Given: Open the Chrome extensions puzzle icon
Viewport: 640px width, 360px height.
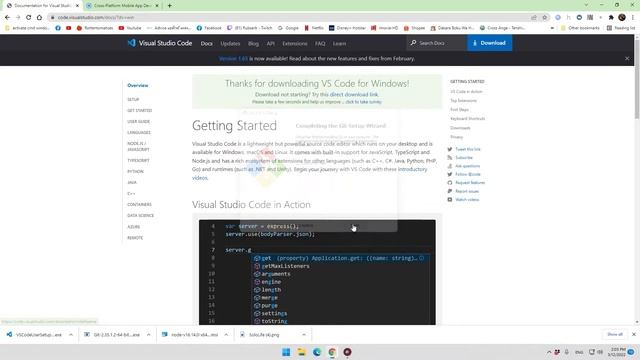Looking at the screenshot, I should pos(611,18).
